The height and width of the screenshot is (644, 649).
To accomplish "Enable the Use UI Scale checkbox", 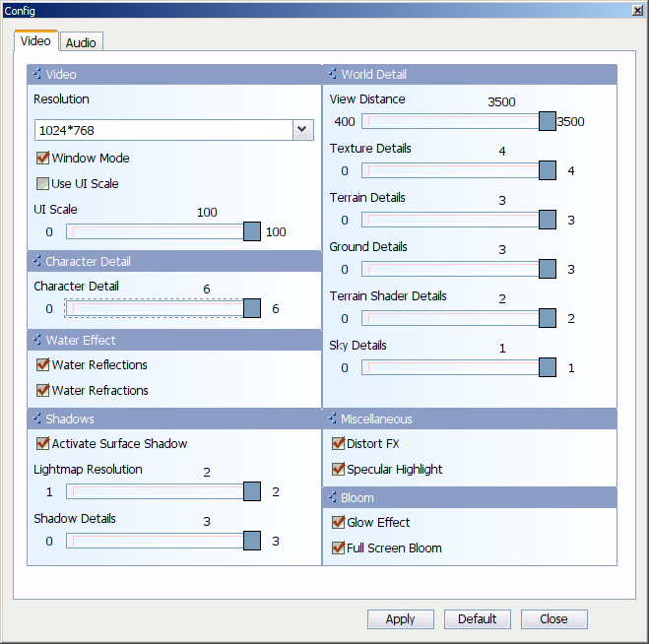I will pos(42,183).
